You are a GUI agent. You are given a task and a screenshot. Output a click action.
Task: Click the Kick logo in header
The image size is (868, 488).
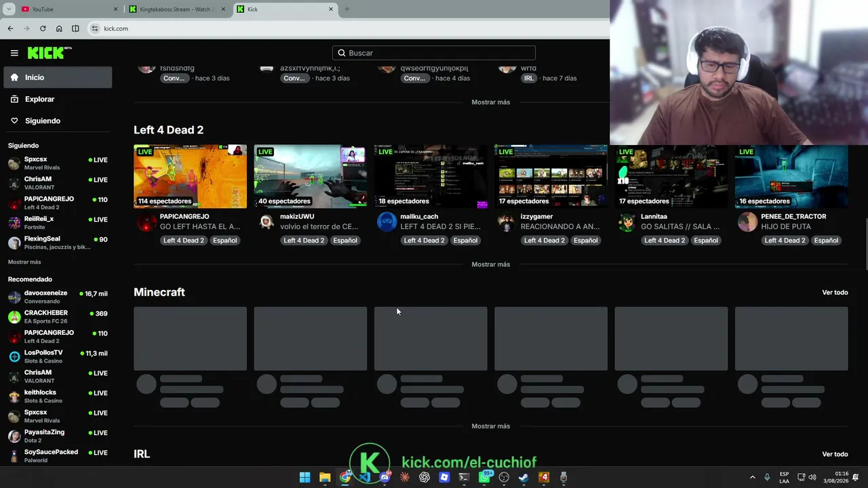point(50,53)
